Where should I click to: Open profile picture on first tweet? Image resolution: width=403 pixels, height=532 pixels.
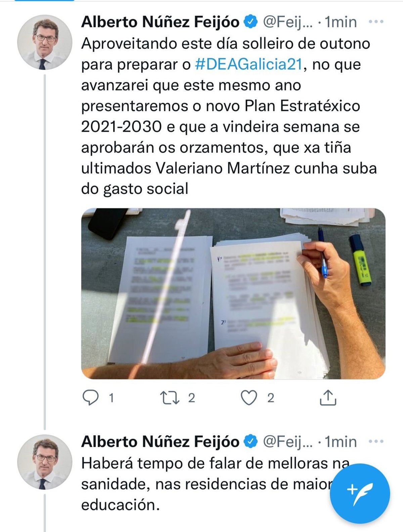45,42
